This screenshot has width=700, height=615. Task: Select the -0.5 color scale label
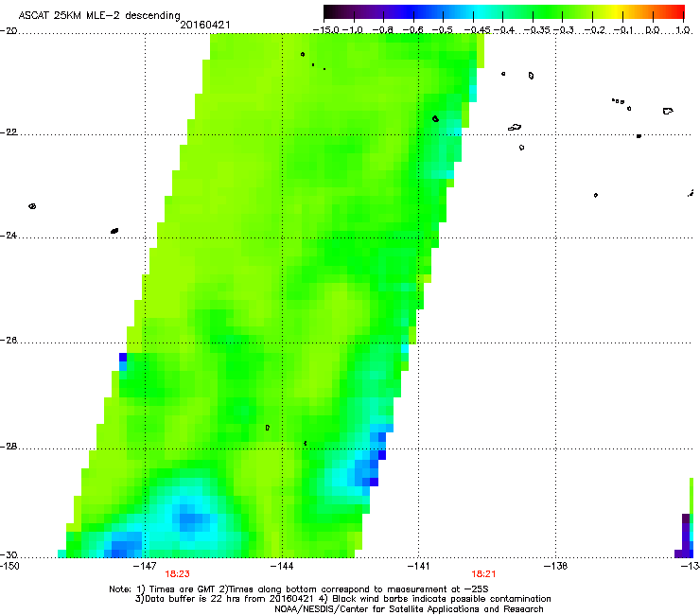(x=443, y=30)
